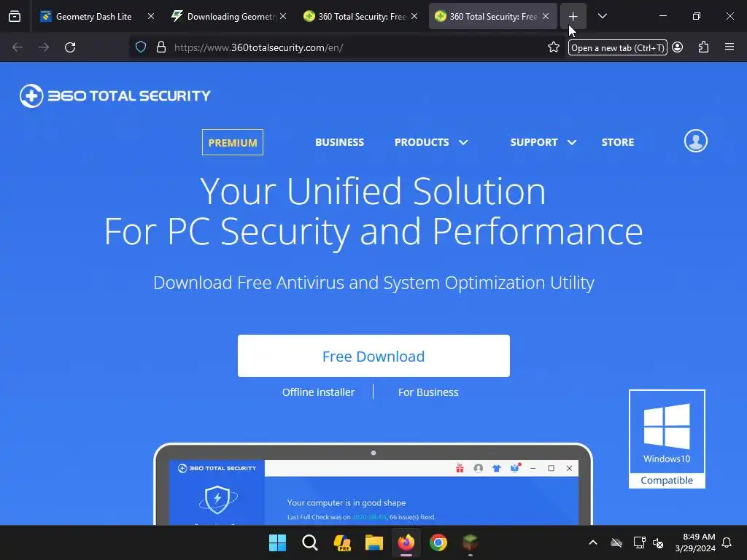Open Firefox account icon
747x560 pixels.
(678, 47)
